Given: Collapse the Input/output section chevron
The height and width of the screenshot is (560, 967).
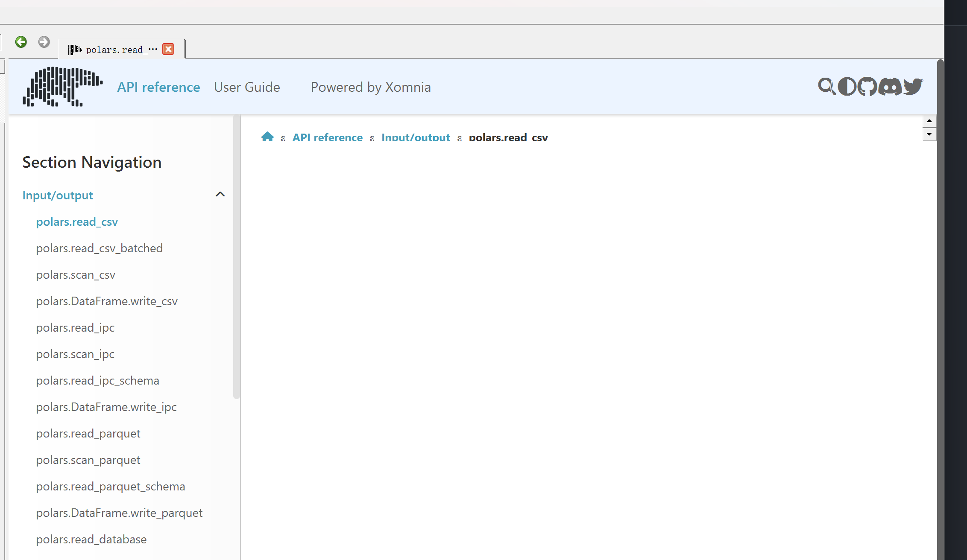Looking at the screenshot, I should click(x=220, y=194).
